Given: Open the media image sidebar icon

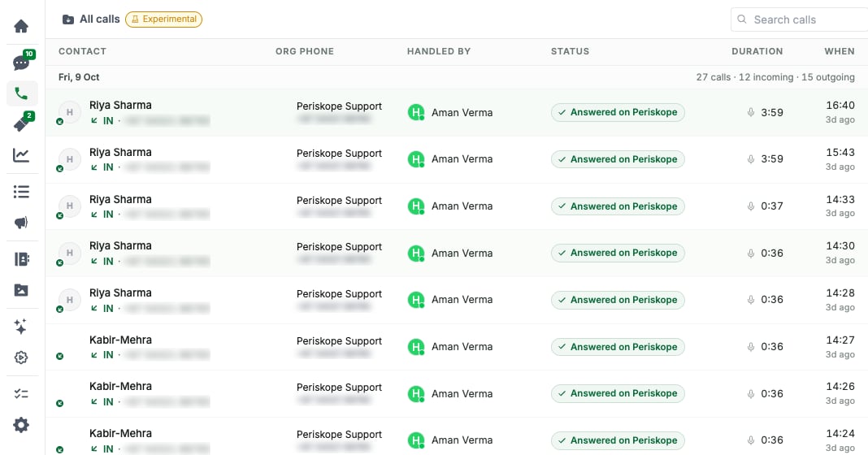Looking at the screenshot, I should pyautogui.click(x=21, y=290).
